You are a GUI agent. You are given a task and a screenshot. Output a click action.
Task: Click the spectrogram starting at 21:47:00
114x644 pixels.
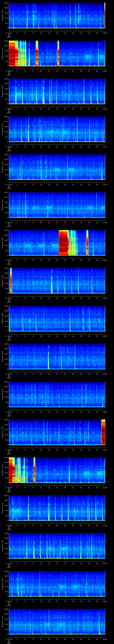(x=57, y=394)
